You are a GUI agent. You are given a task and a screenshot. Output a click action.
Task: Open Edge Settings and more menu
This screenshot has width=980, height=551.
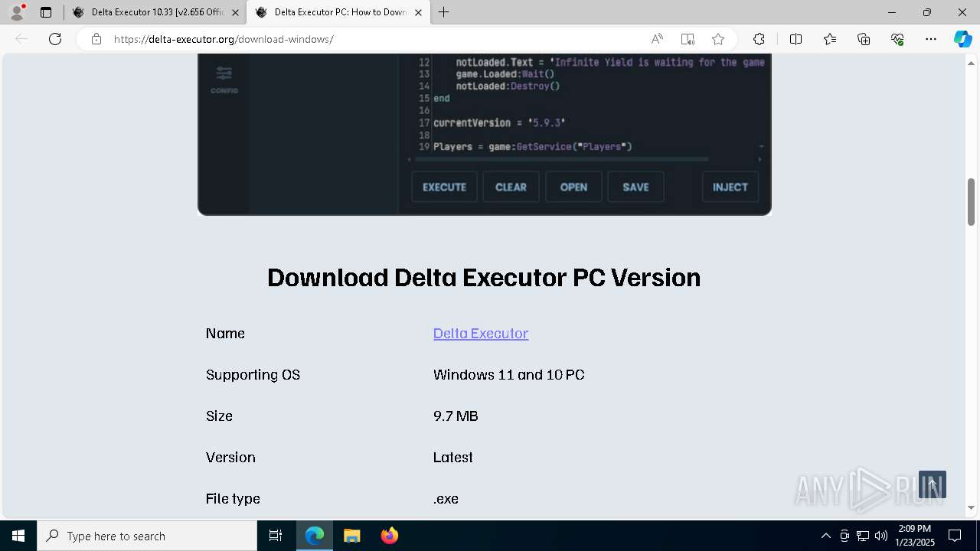click(931, 39)
